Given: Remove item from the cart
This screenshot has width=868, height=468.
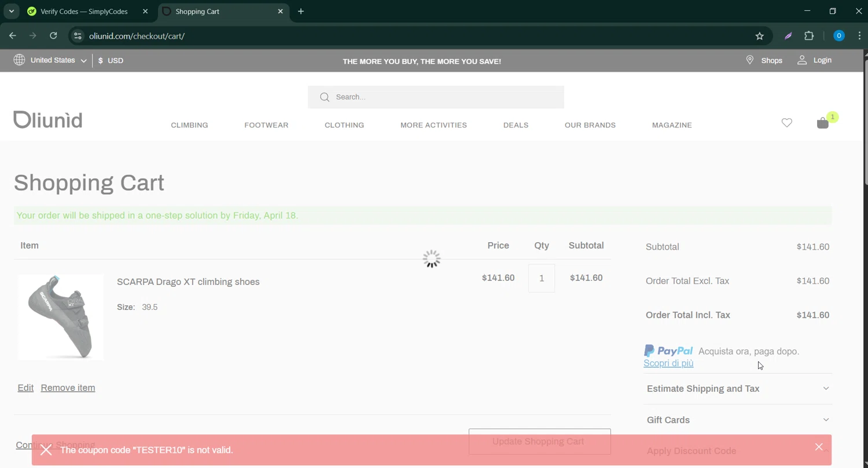Looking at the screenshot, I should point(68,388).
